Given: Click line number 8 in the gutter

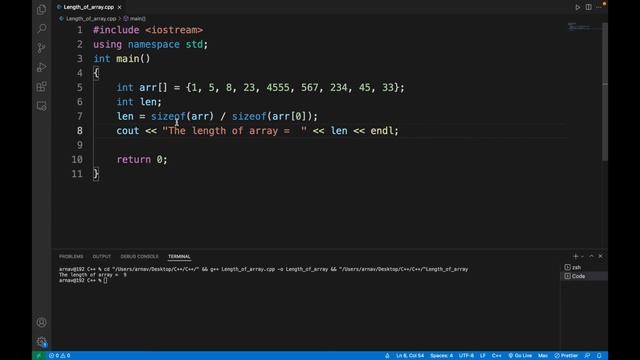Looking at the screenshot, I should 80,131.
